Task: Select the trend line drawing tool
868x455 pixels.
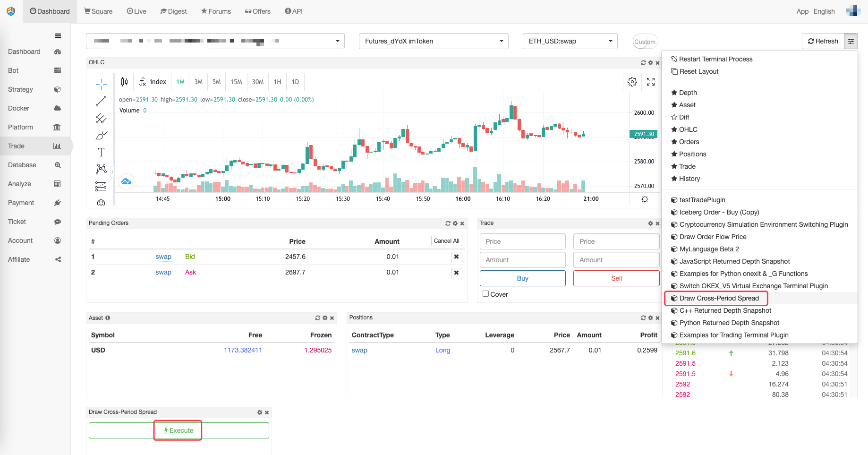Action: pyautogui.click(x=101, y=101)
